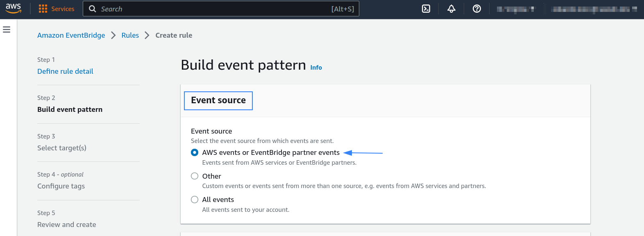Open the blurred region selector menu
Screen dimensions: 644x236
tap(515, 9)
